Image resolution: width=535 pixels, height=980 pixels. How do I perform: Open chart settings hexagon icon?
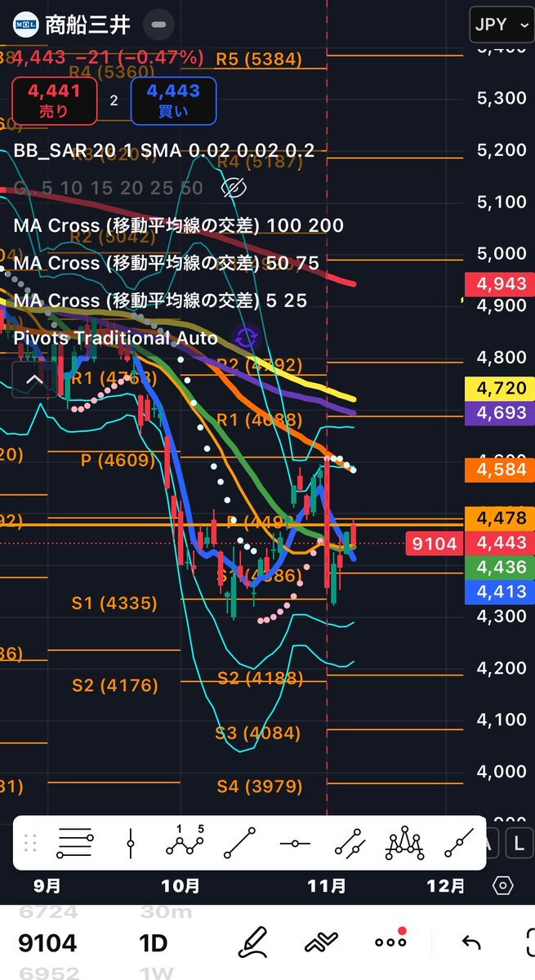pos(503,885)
